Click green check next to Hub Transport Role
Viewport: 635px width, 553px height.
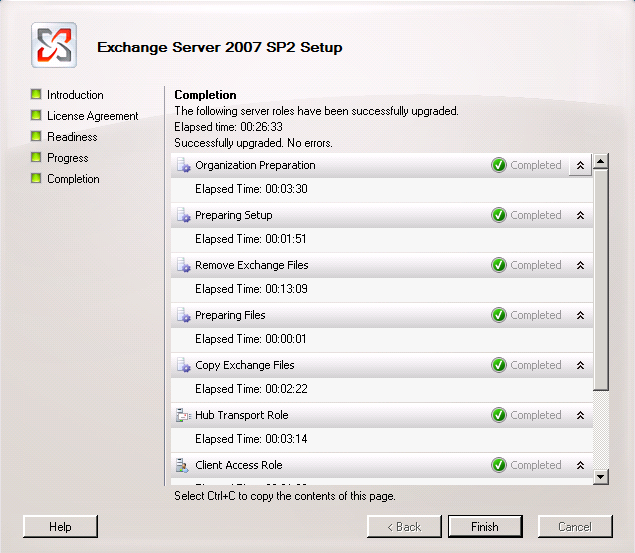coord(499,415)
